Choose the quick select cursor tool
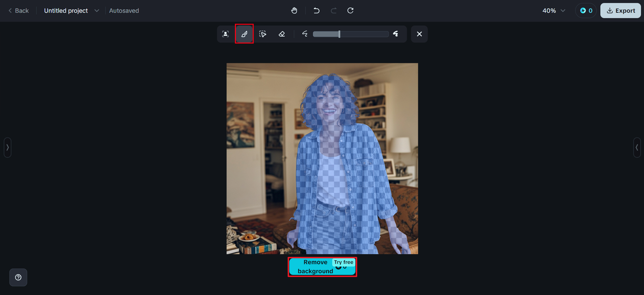Screen dimensions: 644x295 tap(263, 34)
